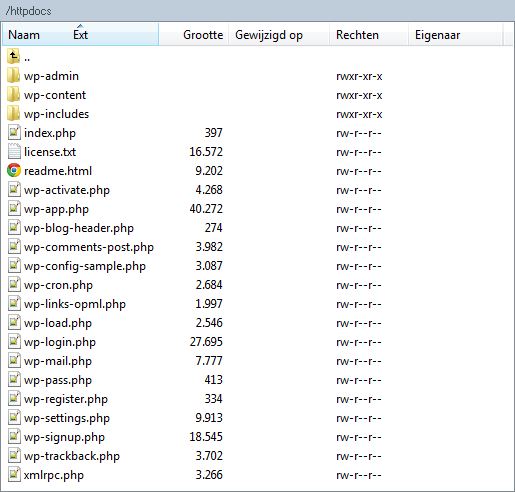
Task: Select the license.txt file name
Action: click(x=50, y=152)
